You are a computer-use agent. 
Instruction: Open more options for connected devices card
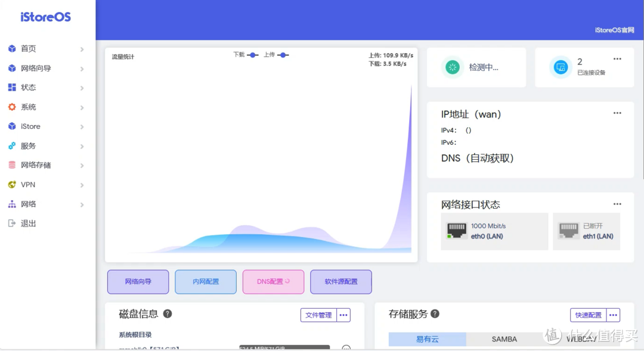pos(617,59)
